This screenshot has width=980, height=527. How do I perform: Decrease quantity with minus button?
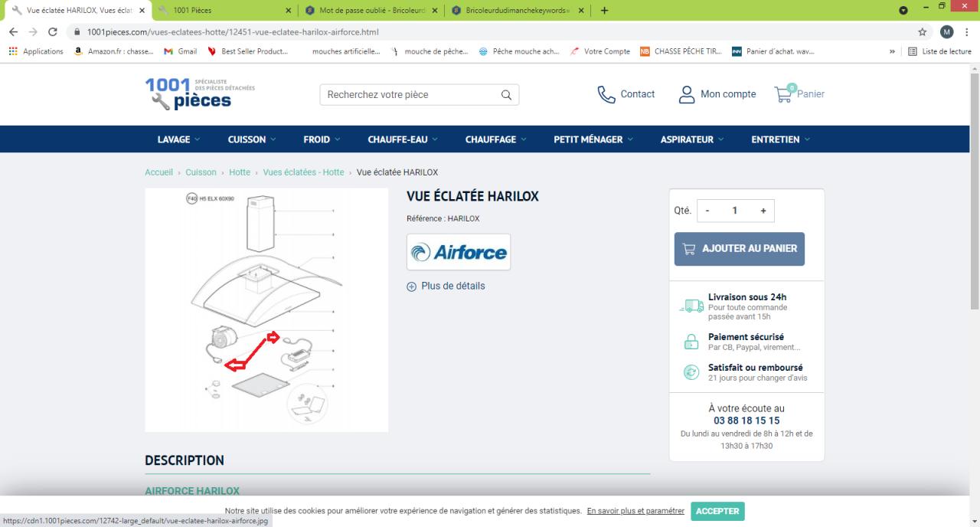(707, 211)
